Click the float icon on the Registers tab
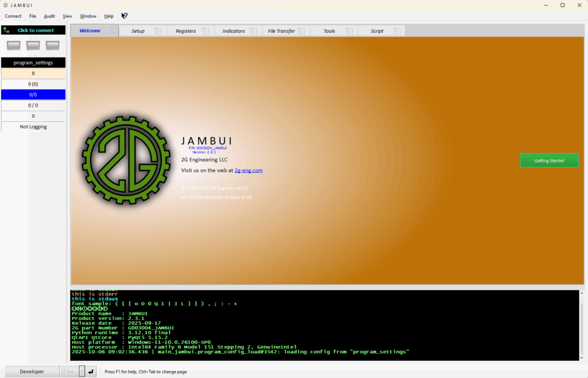 (x=206, y=31)
